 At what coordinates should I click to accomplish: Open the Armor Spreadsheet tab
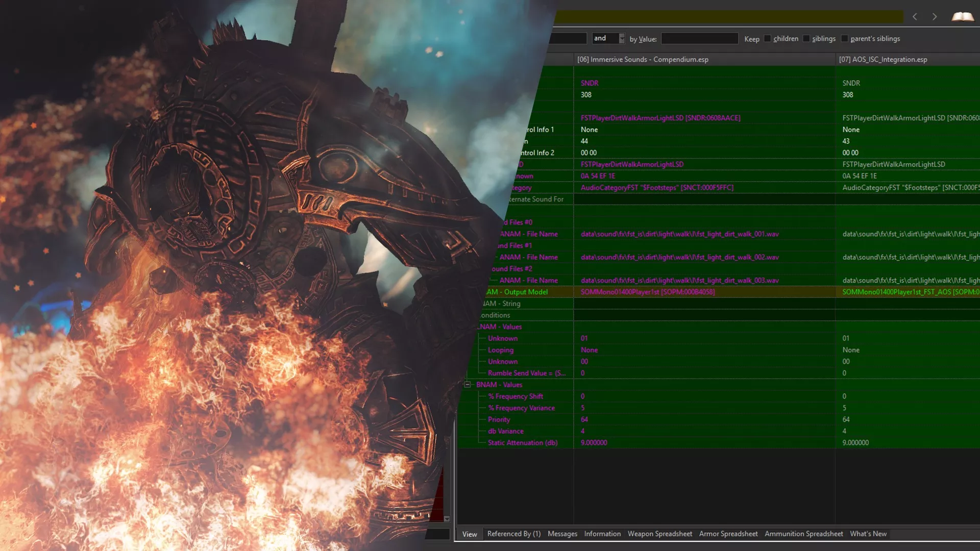click(728, 534)
